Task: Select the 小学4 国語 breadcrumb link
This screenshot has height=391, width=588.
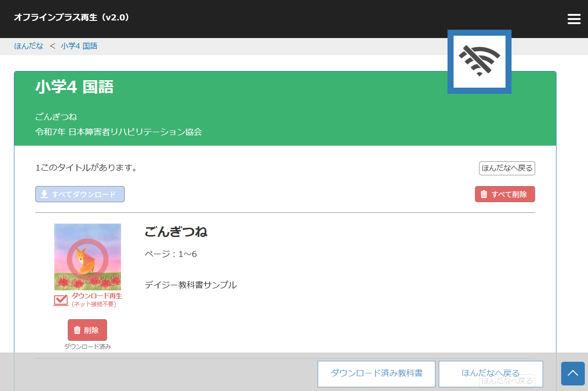Action: (79, 46)
